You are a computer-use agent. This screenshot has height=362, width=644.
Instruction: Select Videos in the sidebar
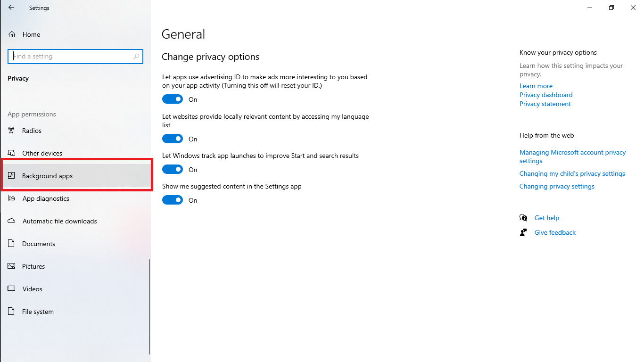(32, 289)
